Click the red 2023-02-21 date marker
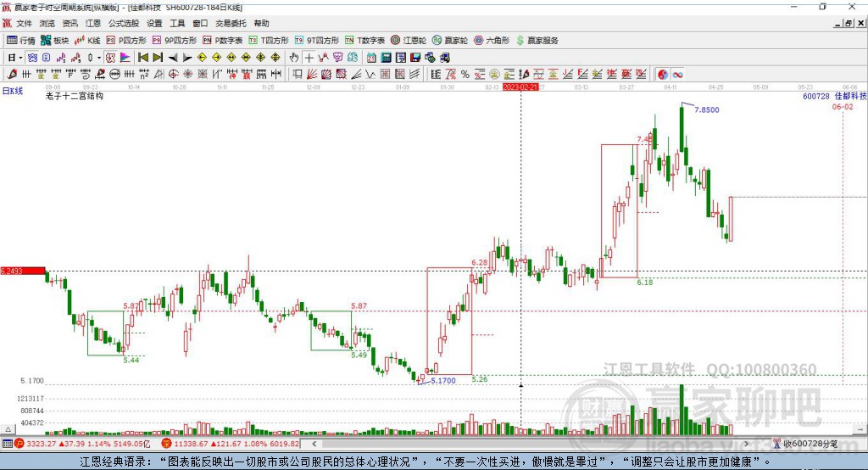The width and height of the screenshot is (868, 470). tap(520, 87)
